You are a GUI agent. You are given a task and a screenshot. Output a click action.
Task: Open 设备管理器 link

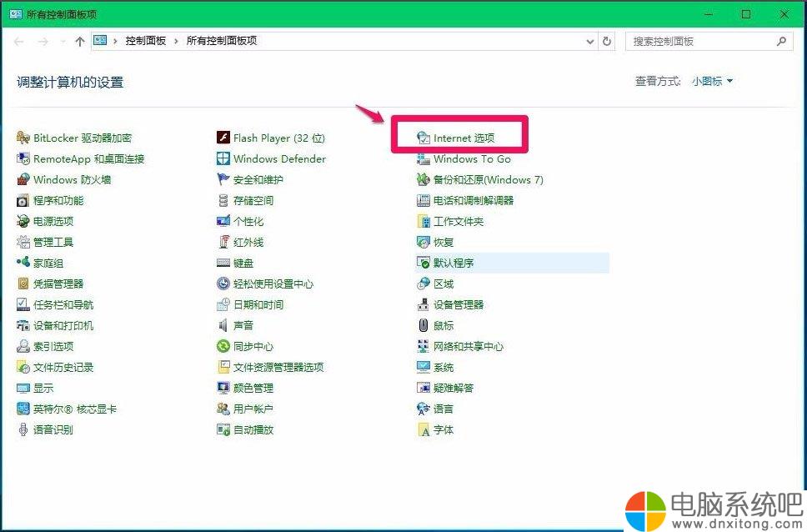(x=459, y=305)
